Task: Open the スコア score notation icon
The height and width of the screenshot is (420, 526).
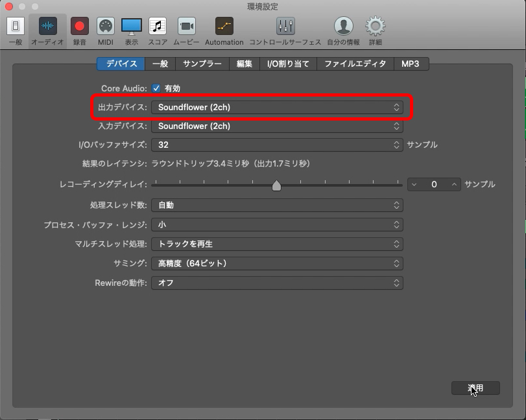Action: [158, 26]
